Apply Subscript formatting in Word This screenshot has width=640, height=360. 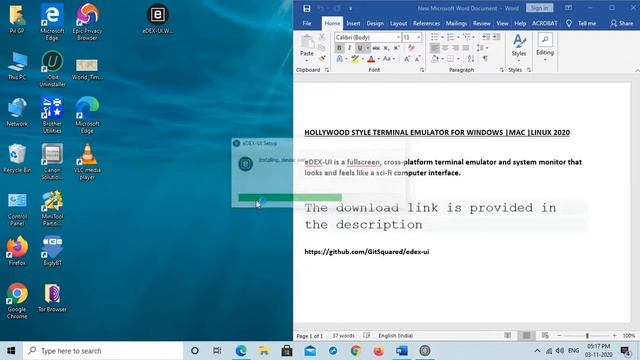pyautogui.click(x=386, y=48)
